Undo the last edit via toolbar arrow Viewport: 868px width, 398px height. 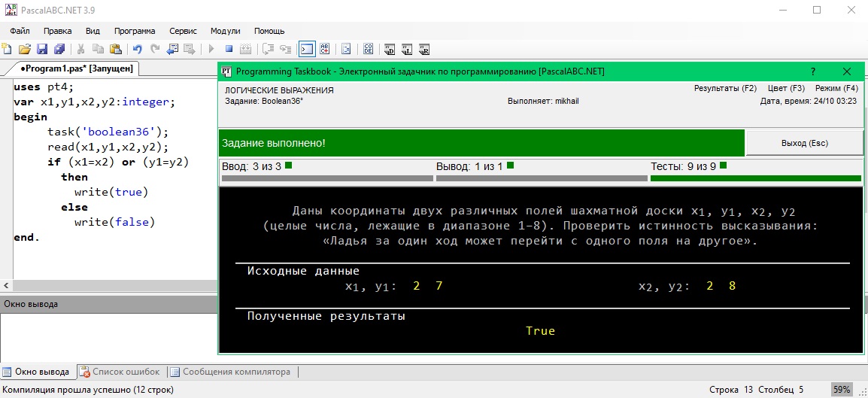137,50
